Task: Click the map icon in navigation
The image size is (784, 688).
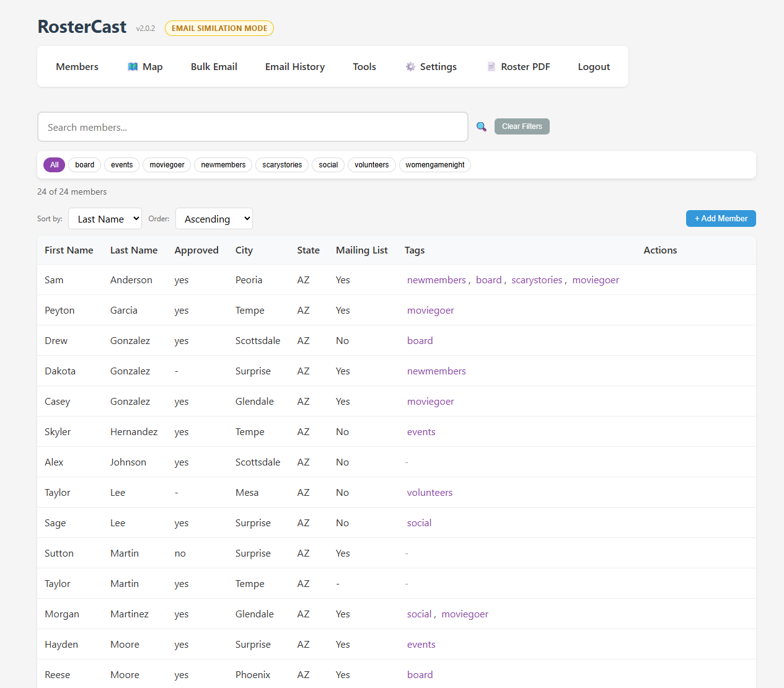Action: (x=133, y=66)
